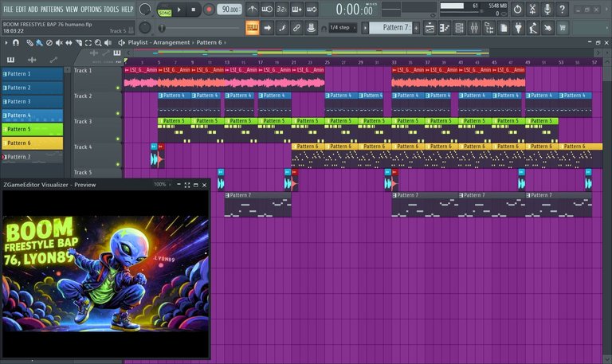Open the Channel rack icon

[459, 28]
